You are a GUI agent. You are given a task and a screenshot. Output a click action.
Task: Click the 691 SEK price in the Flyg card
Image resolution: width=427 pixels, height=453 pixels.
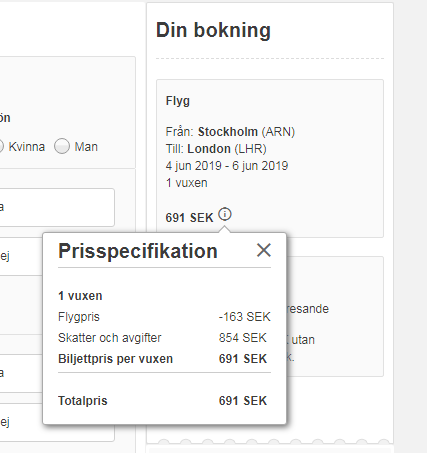[x=189, y=218]
